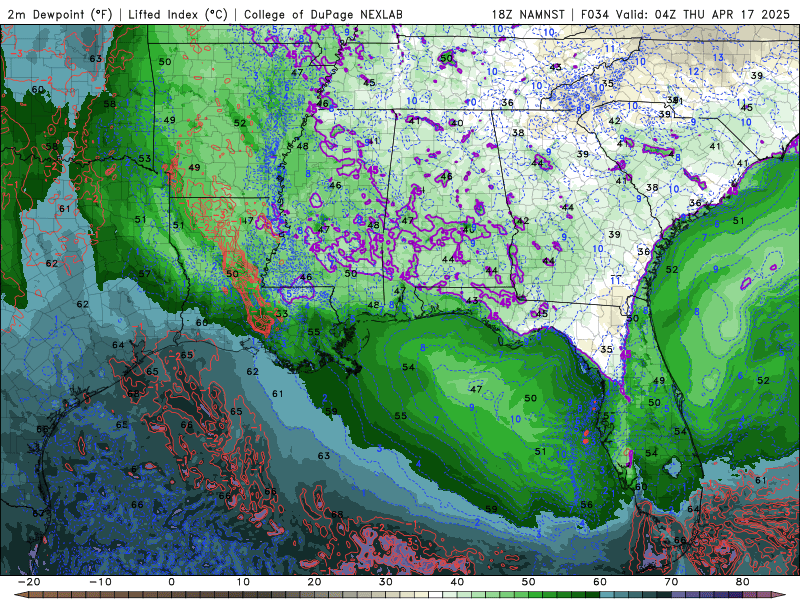Select the "04Z THU APR 17 2025" valid time
The width and height of the screenshot is (800, 600).
[722, 14]
